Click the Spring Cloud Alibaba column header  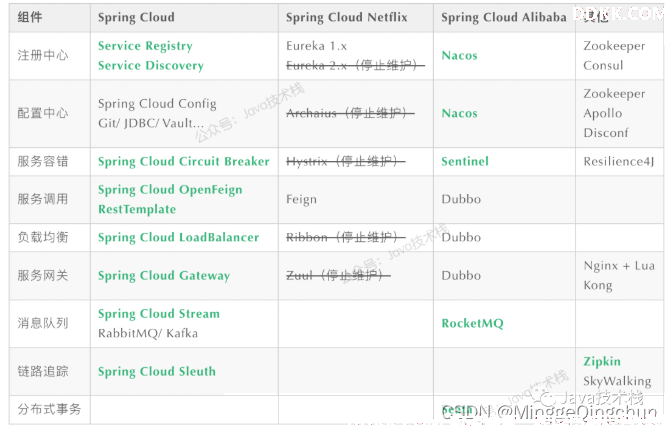504,18
